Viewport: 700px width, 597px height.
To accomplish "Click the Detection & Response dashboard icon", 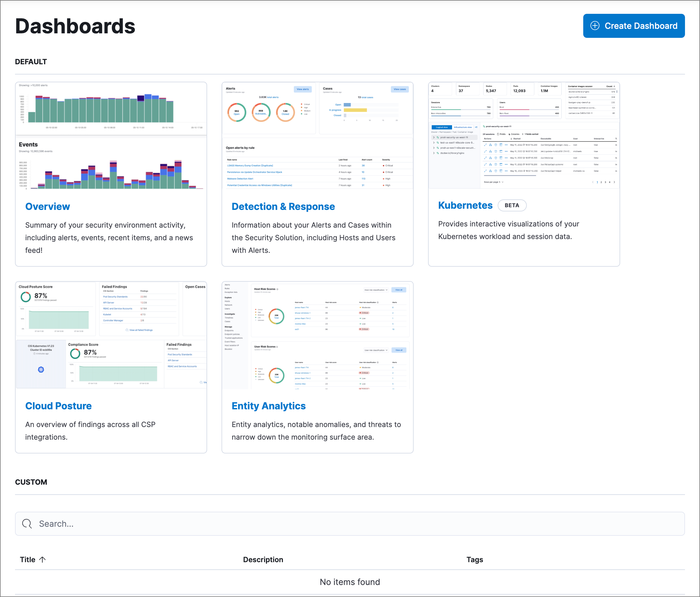I will click(x=318, y=136).
